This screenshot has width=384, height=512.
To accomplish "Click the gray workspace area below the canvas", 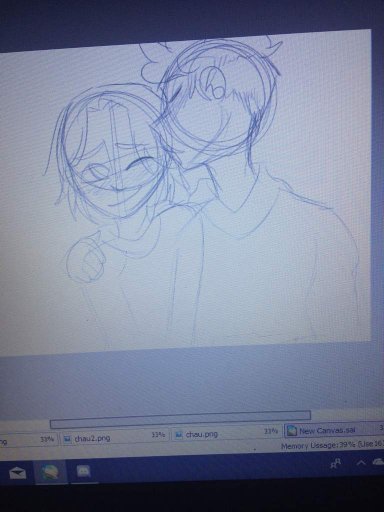I will 187,380.
